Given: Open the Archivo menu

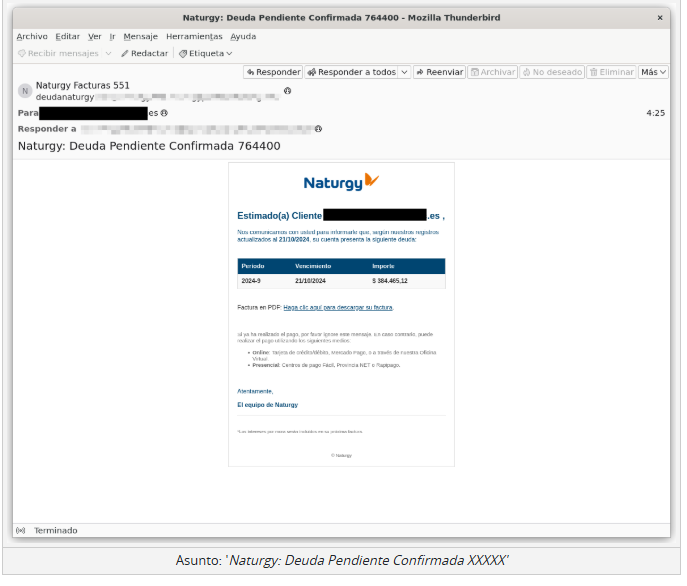Looking at the screenshot, I should [x=32, y=37].
